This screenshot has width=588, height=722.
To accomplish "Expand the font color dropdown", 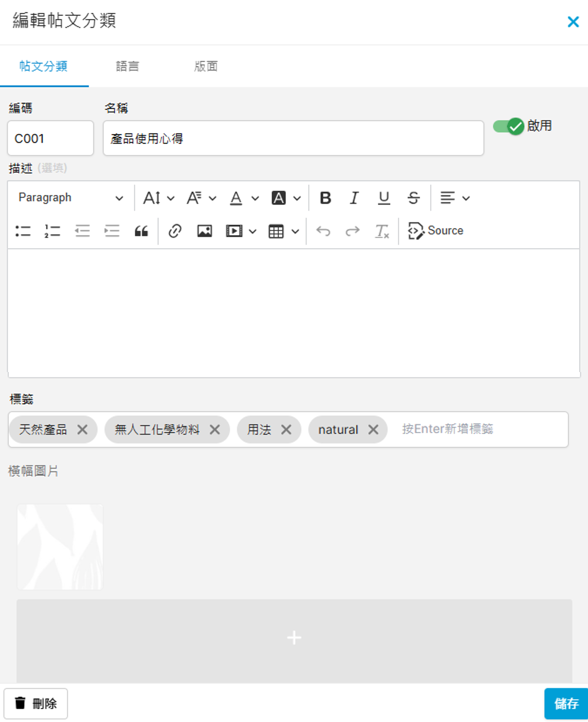I will tap(255, 198).
